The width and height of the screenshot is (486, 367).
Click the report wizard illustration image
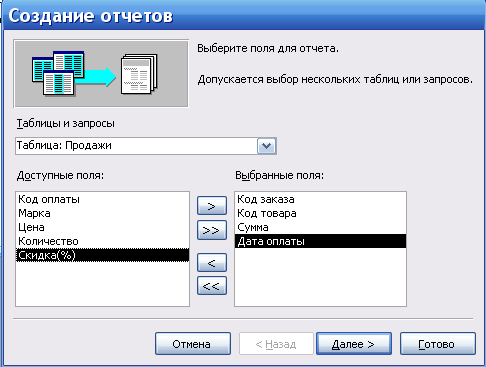point(101,74)
